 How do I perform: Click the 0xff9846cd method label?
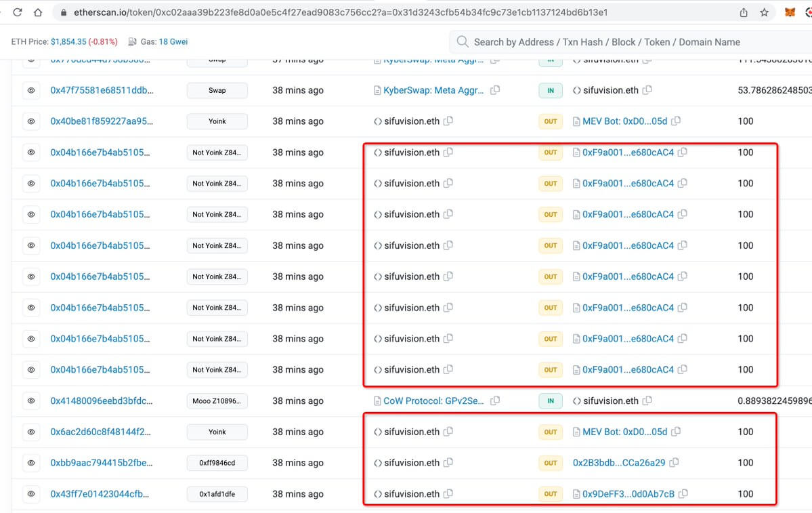(217, 463)
